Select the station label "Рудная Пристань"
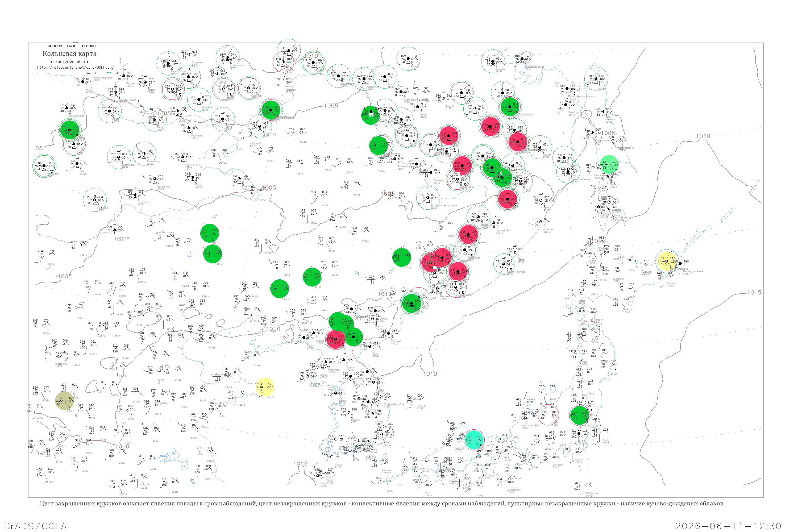The image size is (798, 532). click(x=516, y=272)
